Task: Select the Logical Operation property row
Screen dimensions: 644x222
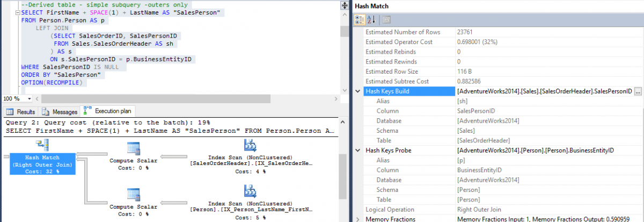Action: pyautogui.click(x=408, y=209)
